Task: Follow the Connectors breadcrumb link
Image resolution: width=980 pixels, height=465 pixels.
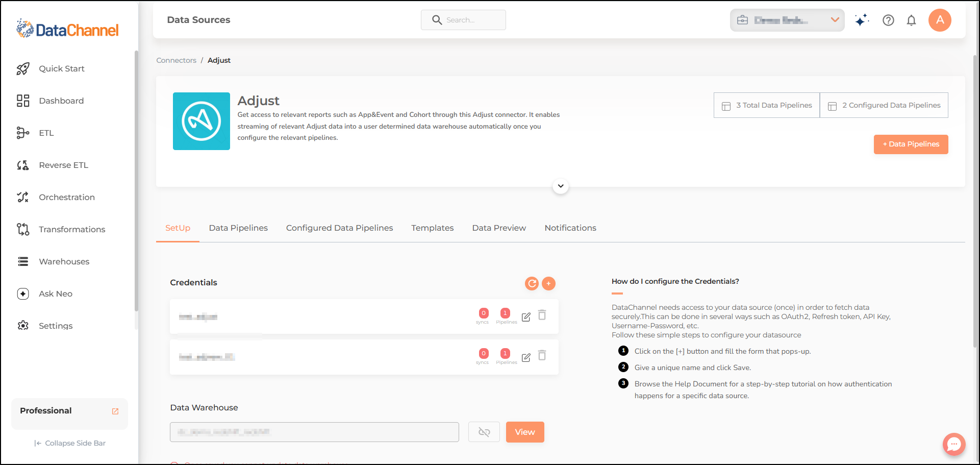Action: point(176,60)
